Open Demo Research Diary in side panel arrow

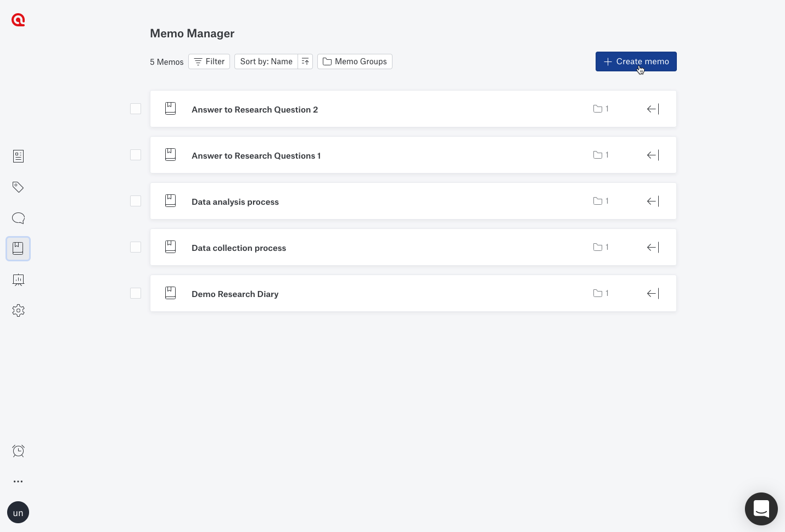click(652, 293)
